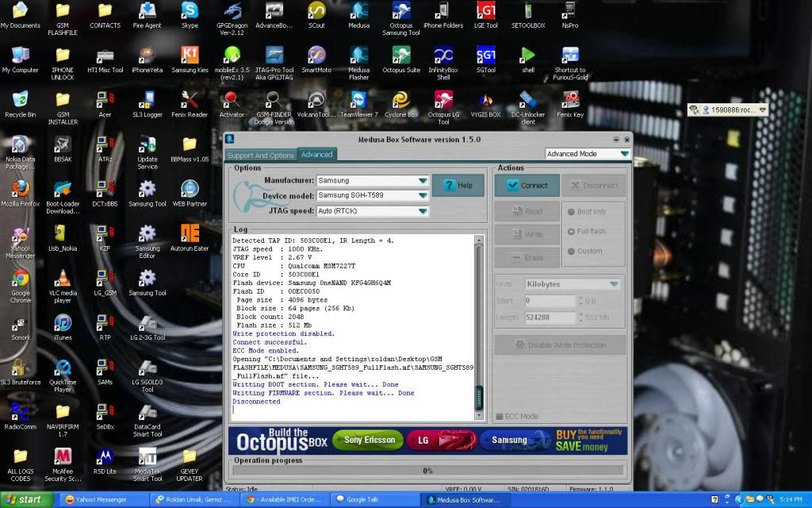Select the Skype desktop icon
This screenshot has width=812, height=508.
[190, 15]
